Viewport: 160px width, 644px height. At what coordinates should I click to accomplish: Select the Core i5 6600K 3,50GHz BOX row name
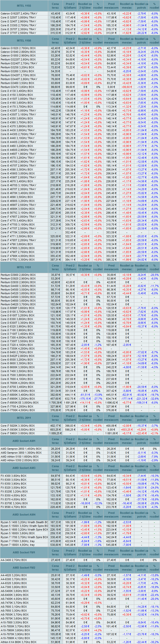[x=17, y=367]
